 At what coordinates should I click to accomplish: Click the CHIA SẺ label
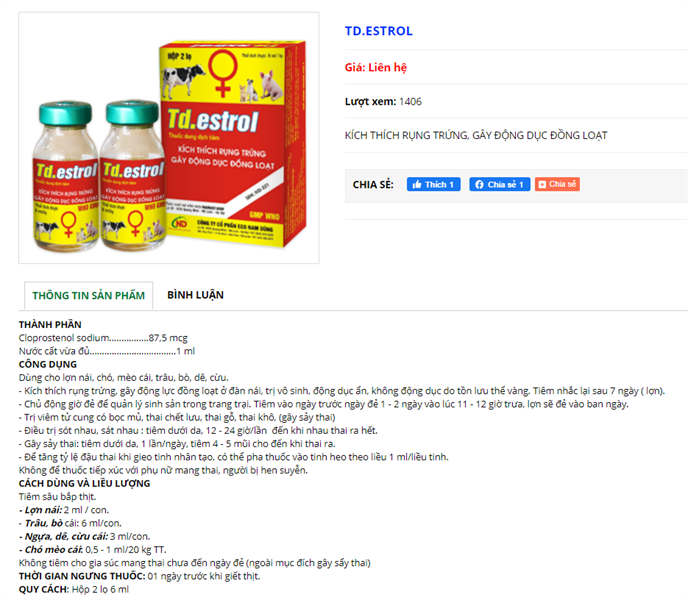coord(373,185)
